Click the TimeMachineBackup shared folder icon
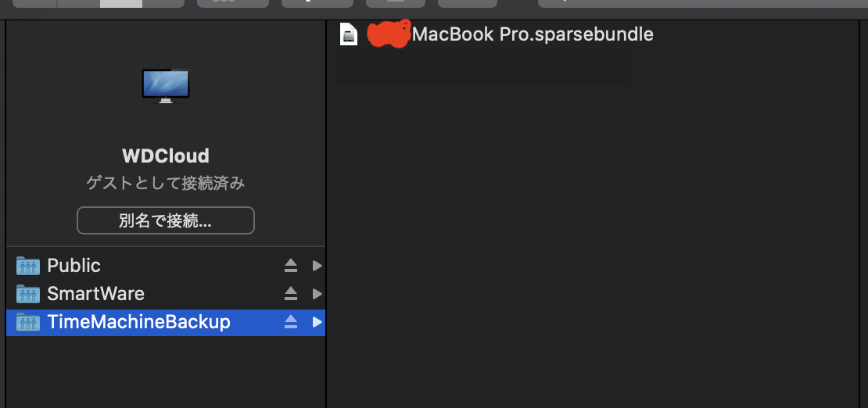Image resolution: width=868 pixels, height=408 pixels. (x=28, y=322)
